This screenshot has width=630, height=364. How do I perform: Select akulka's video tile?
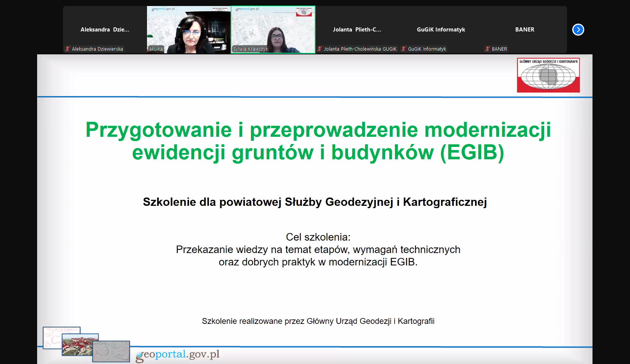click(x=189, y=29)
